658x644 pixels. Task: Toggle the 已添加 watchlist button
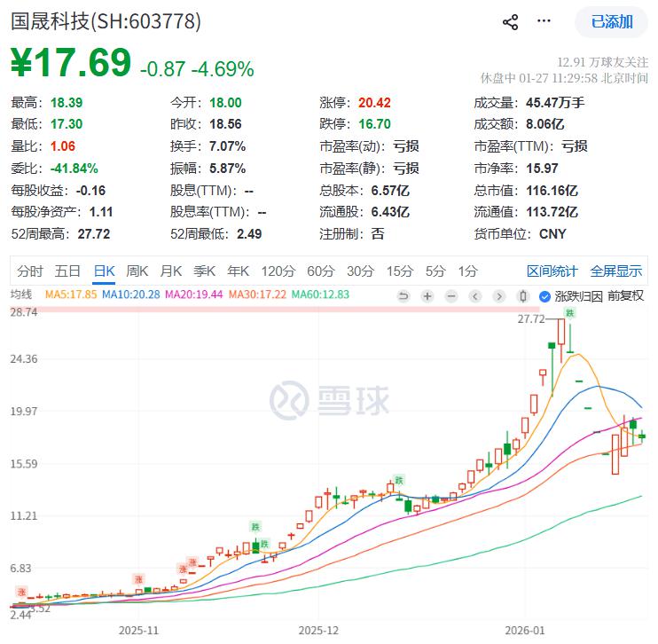(612, 22)
